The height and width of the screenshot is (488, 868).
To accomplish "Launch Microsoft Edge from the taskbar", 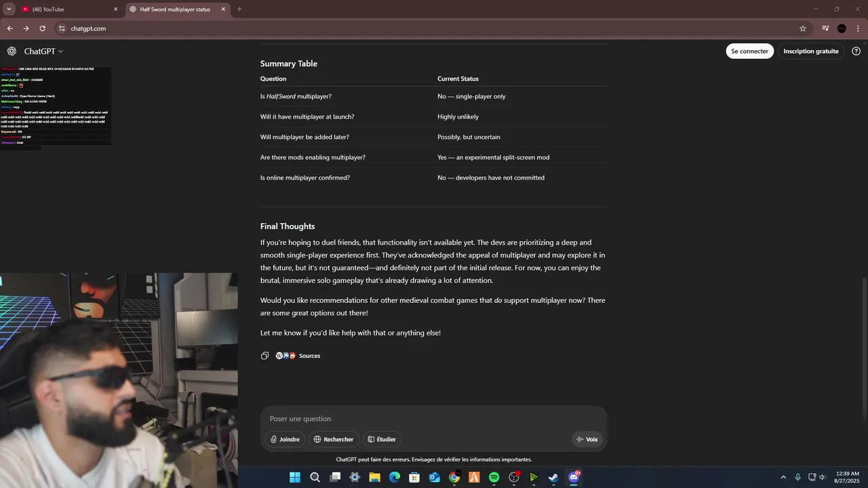I will point(395,477).
